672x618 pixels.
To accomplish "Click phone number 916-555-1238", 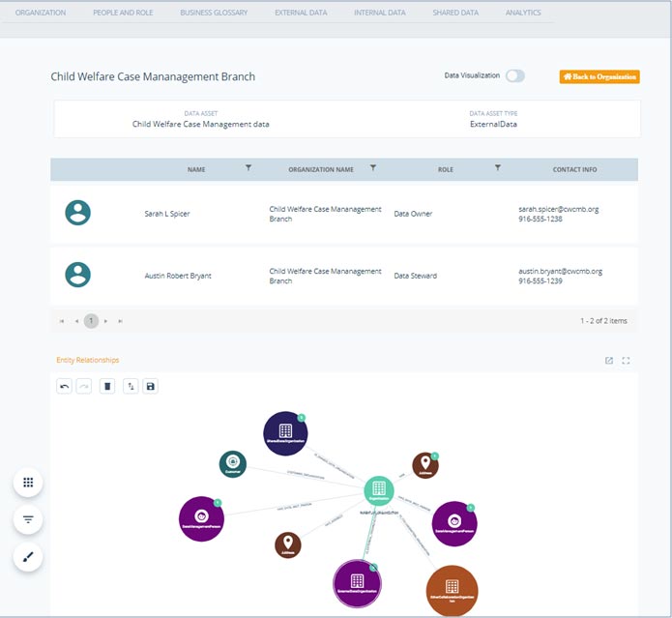I will (x=540, y=219).
